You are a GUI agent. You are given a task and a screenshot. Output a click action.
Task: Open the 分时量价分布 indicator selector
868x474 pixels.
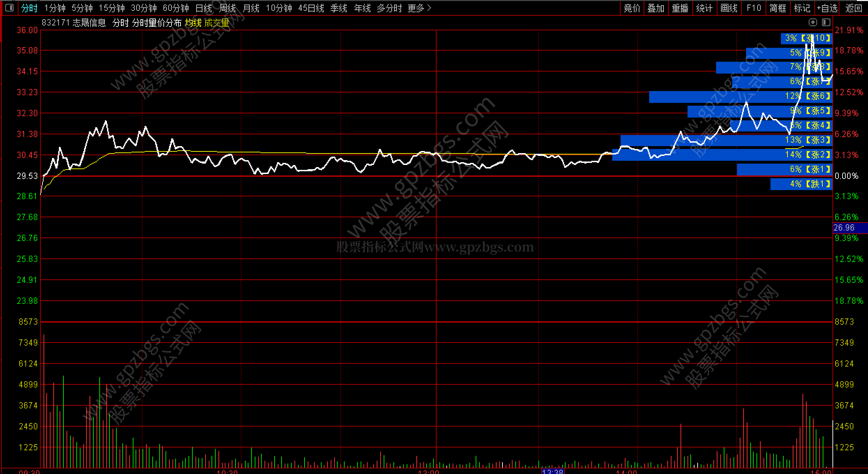coord(157,23)
